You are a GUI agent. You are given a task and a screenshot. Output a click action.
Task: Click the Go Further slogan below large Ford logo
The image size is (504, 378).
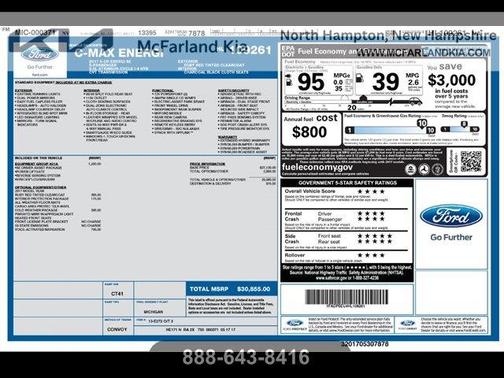pos(451,237)
